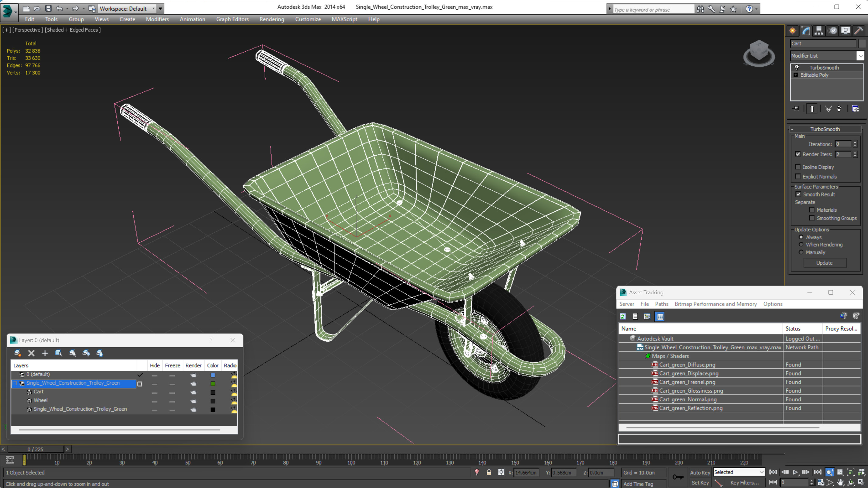Click Add Time Tag

point(638,484)
